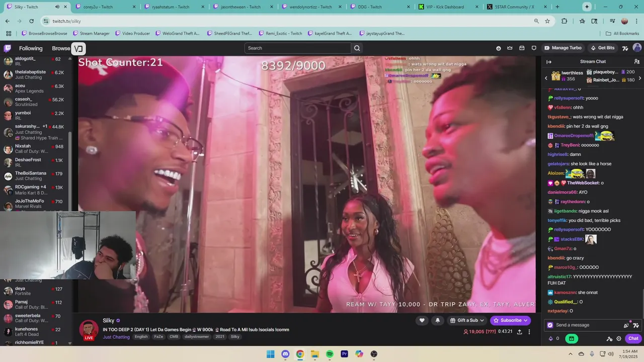644x362 pixels.
Task: Open Video Producer bookmark
Action: (x=132, y=34)
